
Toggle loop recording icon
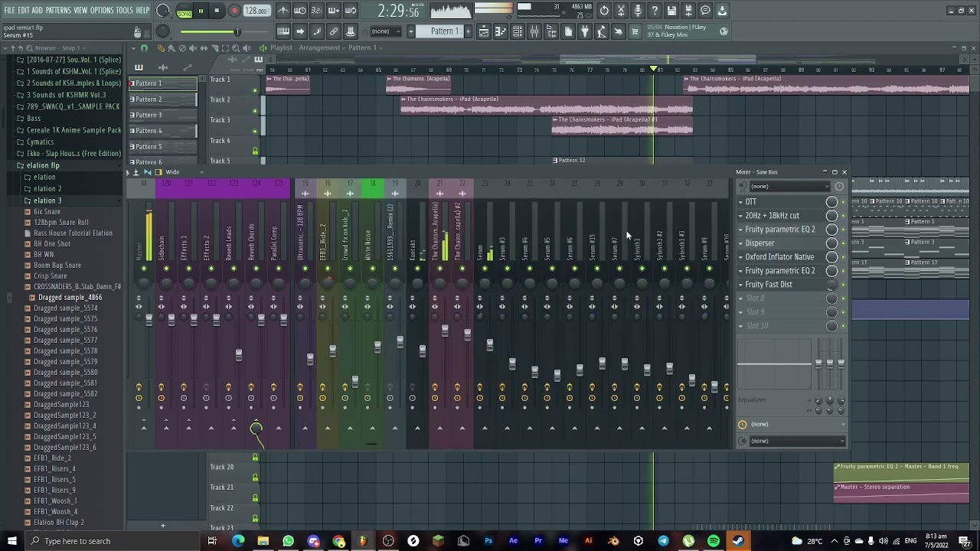point(351,11)
